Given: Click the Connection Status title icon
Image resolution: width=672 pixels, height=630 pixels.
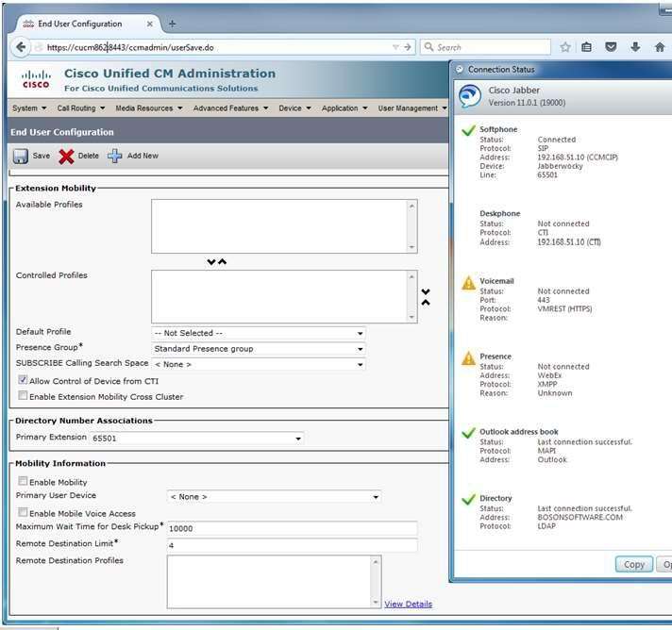Looking at the screenshot, I should tap(460, 70).
